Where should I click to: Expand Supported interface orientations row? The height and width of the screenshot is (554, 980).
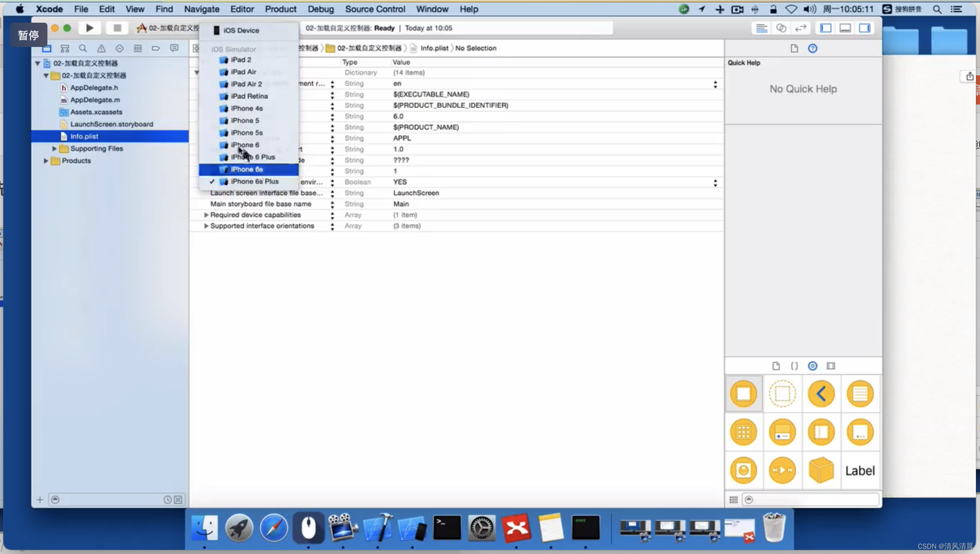[x=206, y=226]
